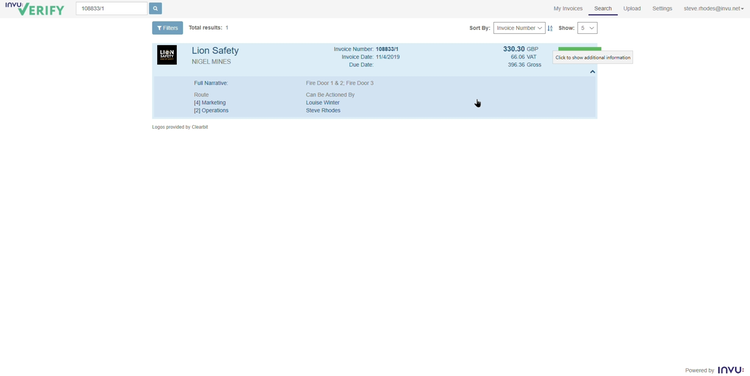Focus the invoice search field 108833/1

[111, 9]
